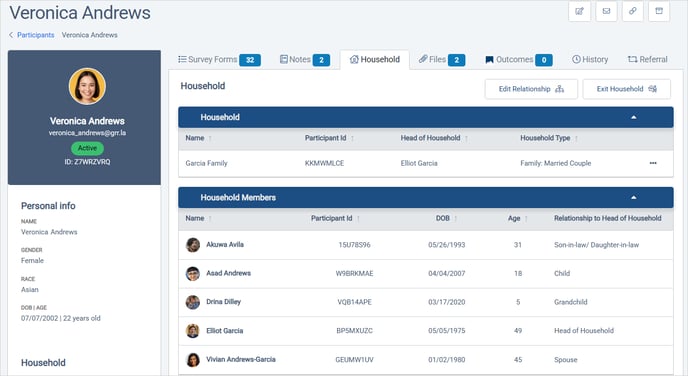Click Family: Married Couple household type
This screenshot has height=376, width=688.
pyautogui.click(x=555, y=163)
